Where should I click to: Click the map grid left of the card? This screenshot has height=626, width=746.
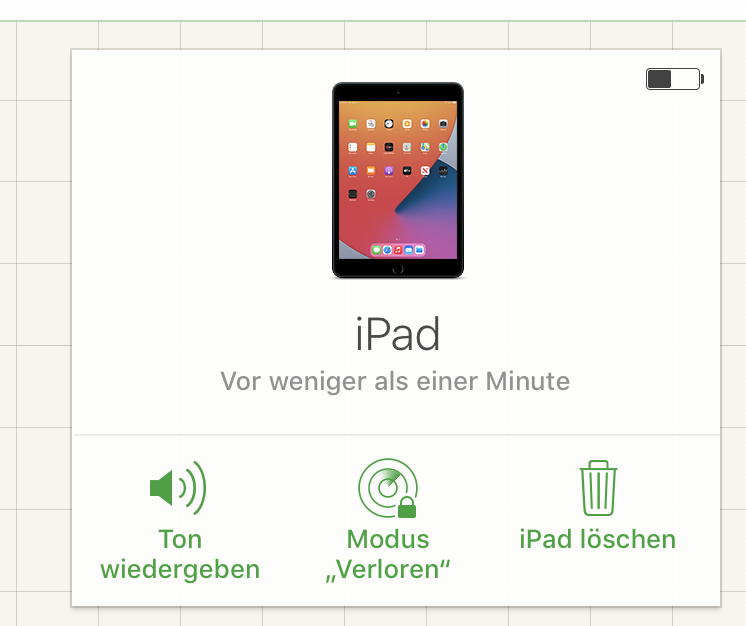pyautogui.click(x=35, y=304)
